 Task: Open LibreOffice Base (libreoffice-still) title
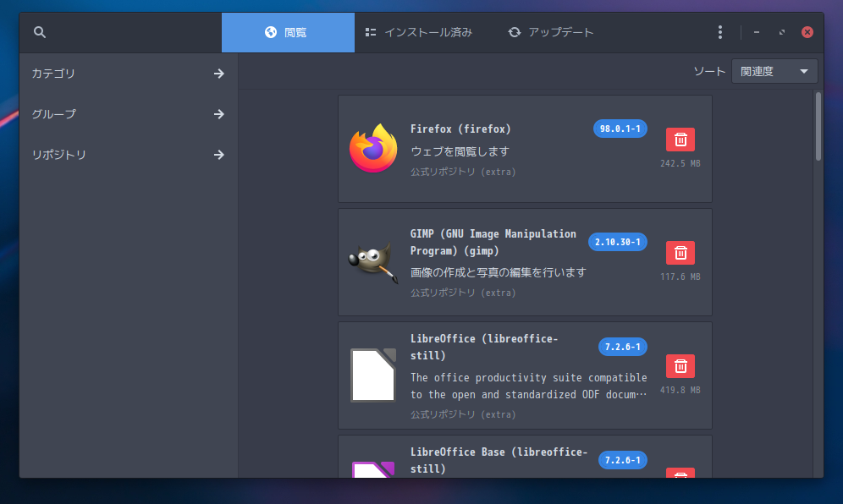tap(499, 461)
